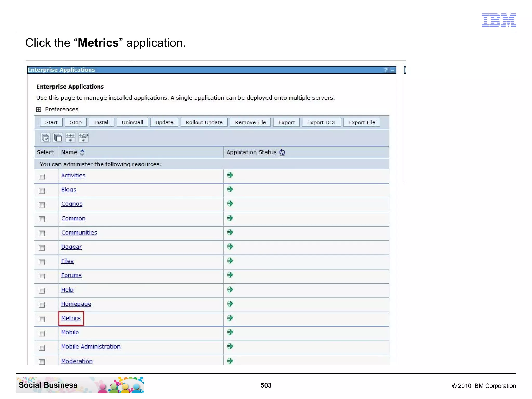Click the Dogear started status arrow
This screenshot has width=532, height=399.
tap(230, 246)
